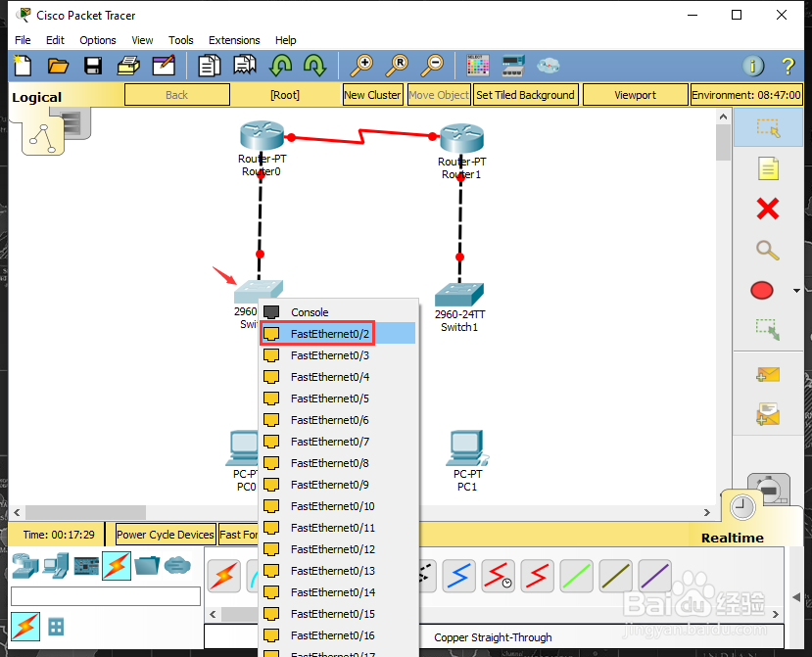Viewport: 812px width, 657px height.
Task: Pick the blue serial DCE cable
Action: click(x=458, y=576)
